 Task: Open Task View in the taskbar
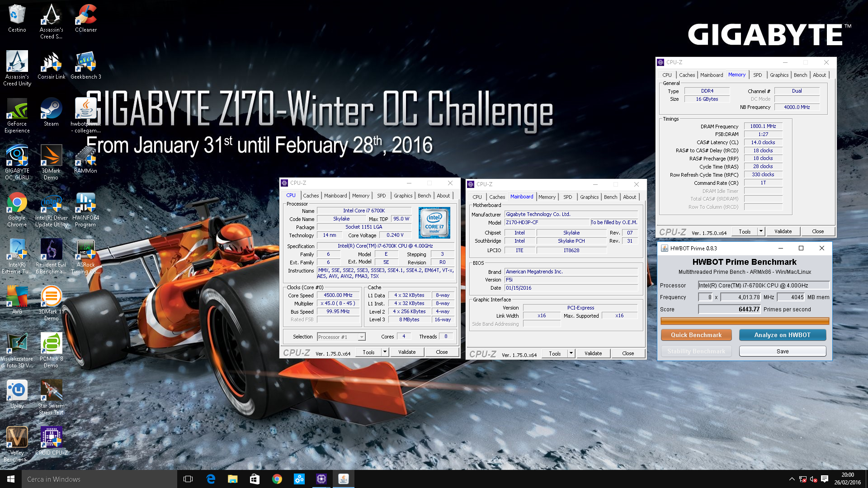188,479
